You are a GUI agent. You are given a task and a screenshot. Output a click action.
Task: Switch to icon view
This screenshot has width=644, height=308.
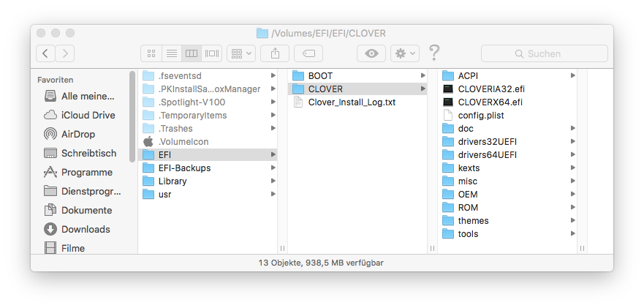pos(151,53)
